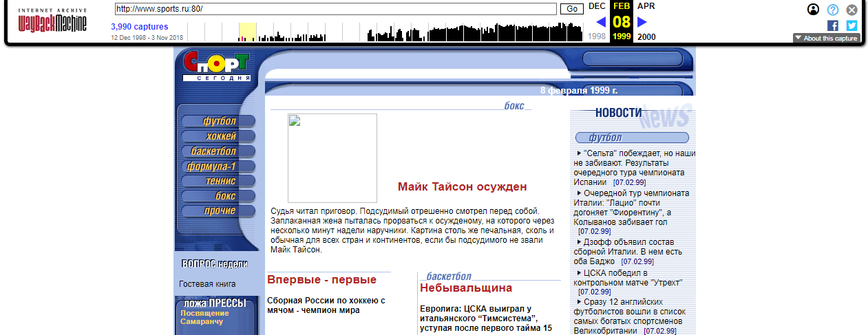Screen dimensions: 868x335
Task: Open футбол news category pill
Action: point(633,138)
